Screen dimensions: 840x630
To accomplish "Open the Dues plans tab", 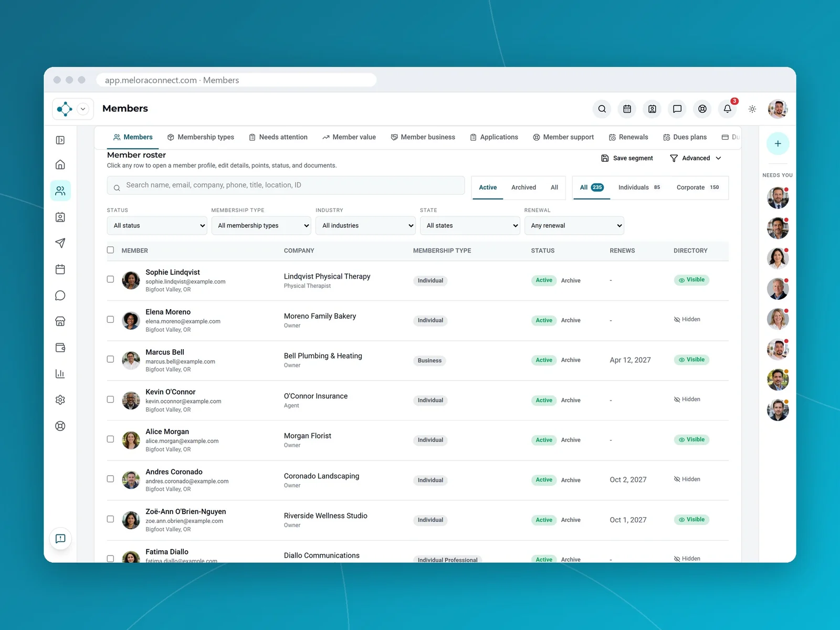I will 685,137.
